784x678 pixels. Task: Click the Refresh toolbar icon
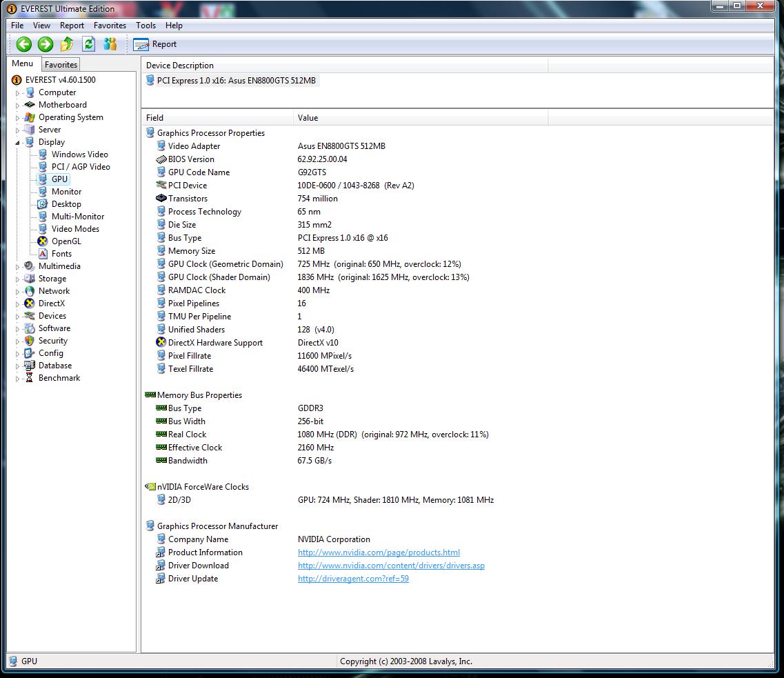[x=88, y=45]
